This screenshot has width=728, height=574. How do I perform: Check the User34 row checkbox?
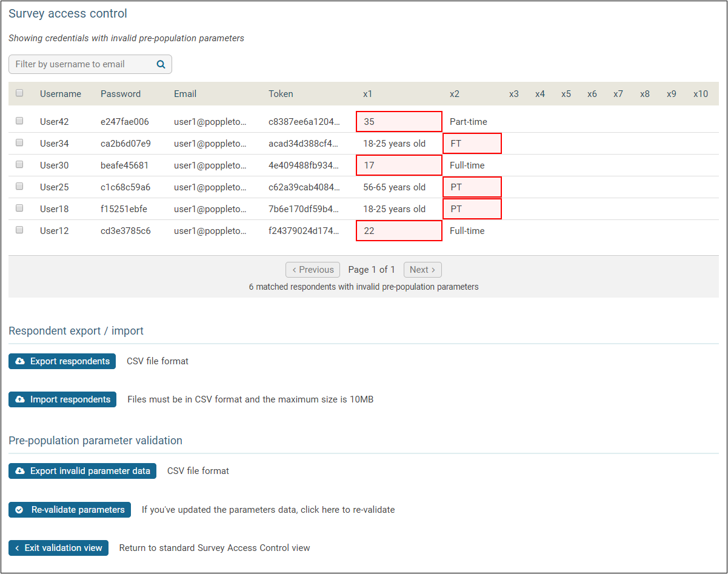coord(19,143)
